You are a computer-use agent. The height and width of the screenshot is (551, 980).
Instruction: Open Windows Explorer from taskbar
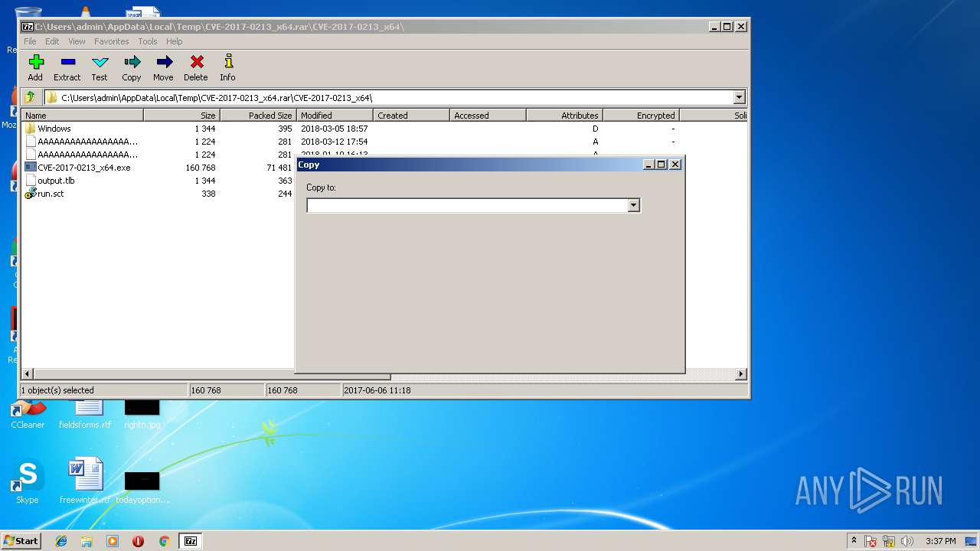pyautogui.click(x=87, y=541)
